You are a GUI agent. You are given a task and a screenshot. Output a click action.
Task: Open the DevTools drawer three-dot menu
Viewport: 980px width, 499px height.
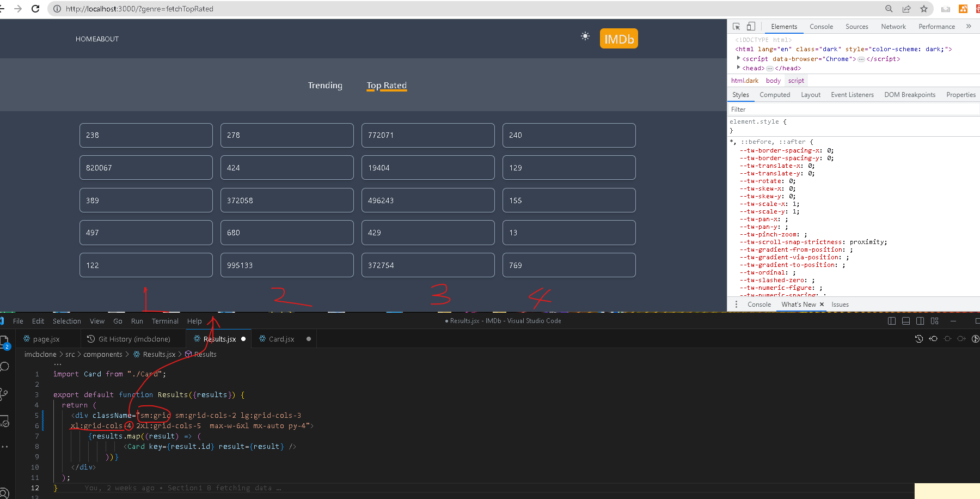click(736, 305)
